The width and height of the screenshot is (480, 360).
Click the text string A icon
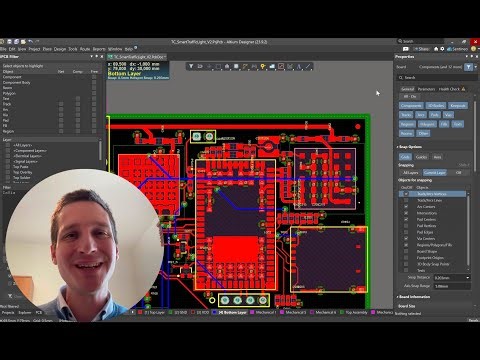click(x=299, y=66)
